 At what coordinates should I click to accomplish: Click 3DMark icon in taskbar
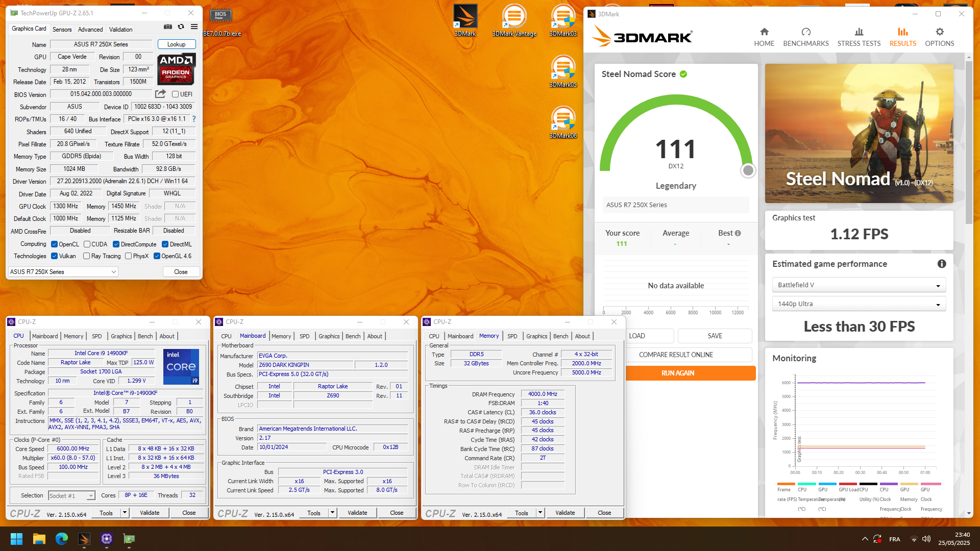pos(84,539)
